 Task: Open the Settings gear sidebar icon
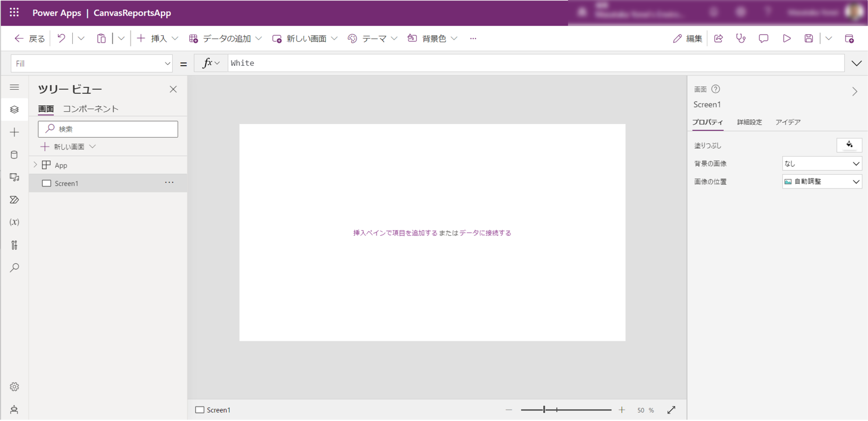[x=14, y=387]
